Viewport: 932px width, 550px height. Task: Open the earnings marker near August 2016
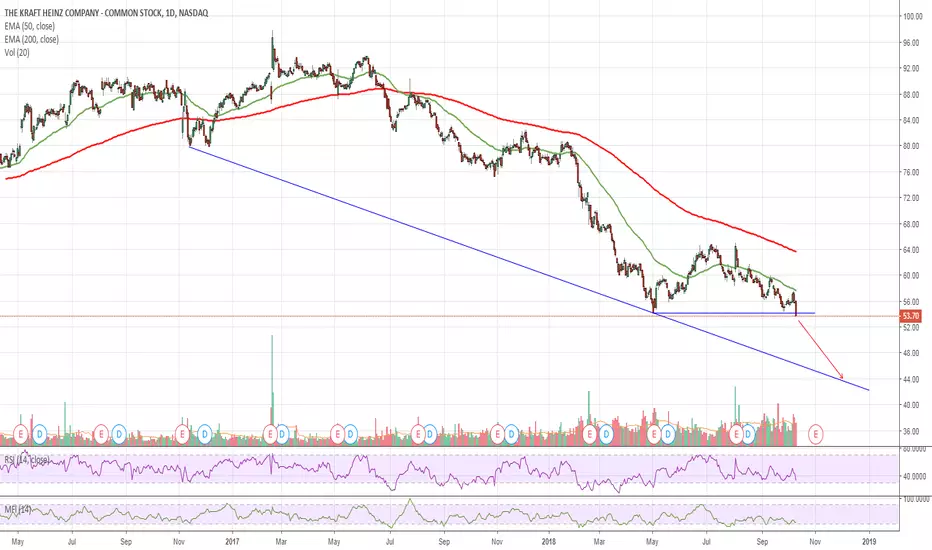(x=101, y=434)
